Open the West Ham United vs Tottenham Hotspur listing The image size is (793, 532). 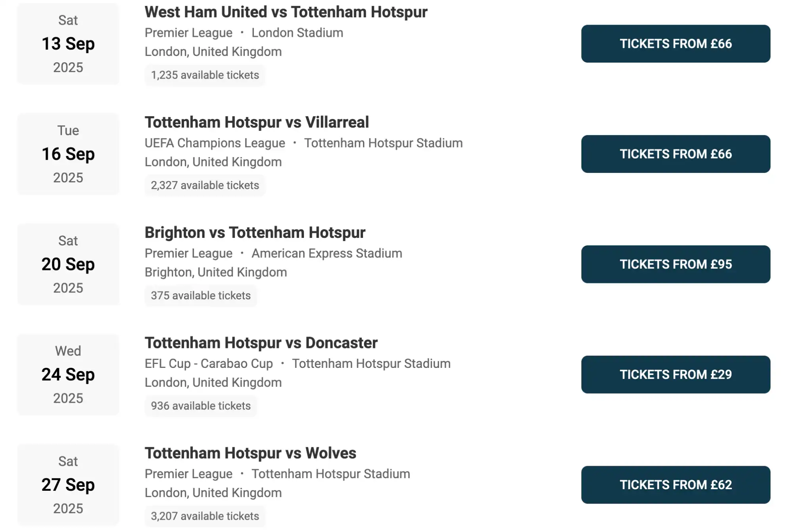(286, 12)
